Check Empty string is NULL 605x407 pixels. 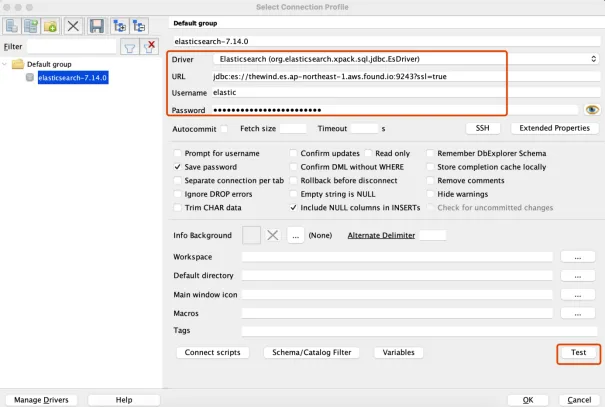pos(294,194)
